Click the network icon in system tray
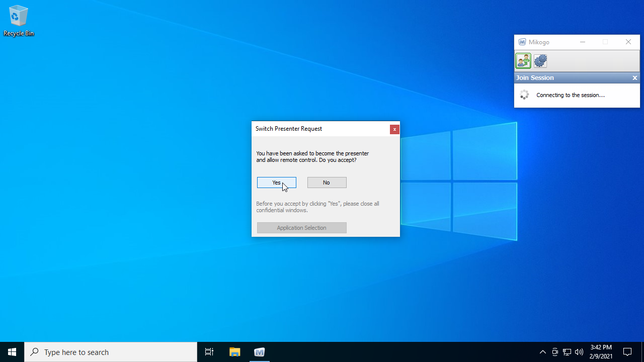This screenshot has width=644, height=362. click(x=567, y=352)
